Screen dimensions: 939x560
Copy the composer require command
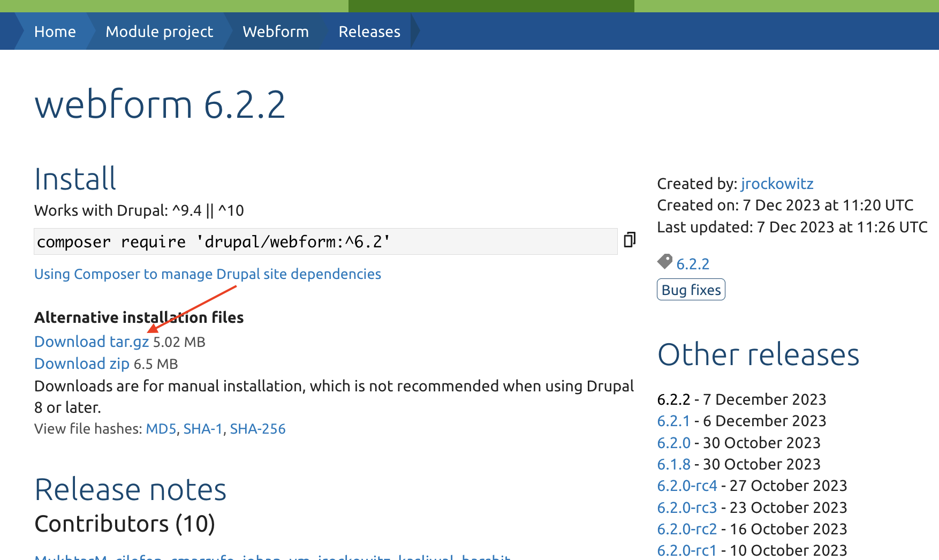pyautogui.click(x=630, y=239)
